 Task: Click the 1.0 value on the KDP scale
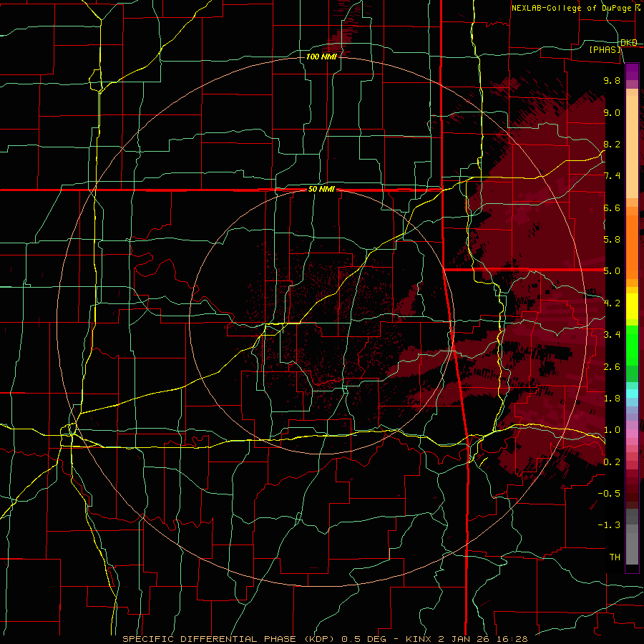click(612, 430)
